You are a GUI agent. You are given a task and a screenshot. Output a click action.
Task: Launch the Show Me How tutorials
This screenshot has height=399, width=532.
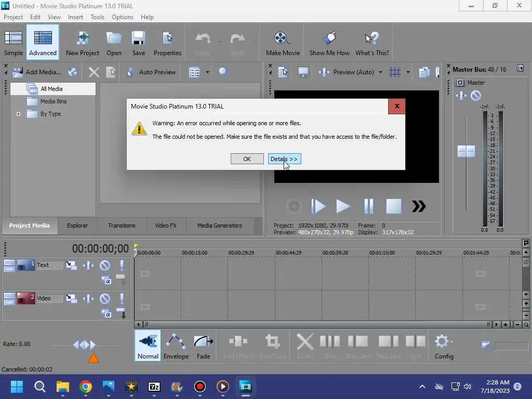(329, 43)
